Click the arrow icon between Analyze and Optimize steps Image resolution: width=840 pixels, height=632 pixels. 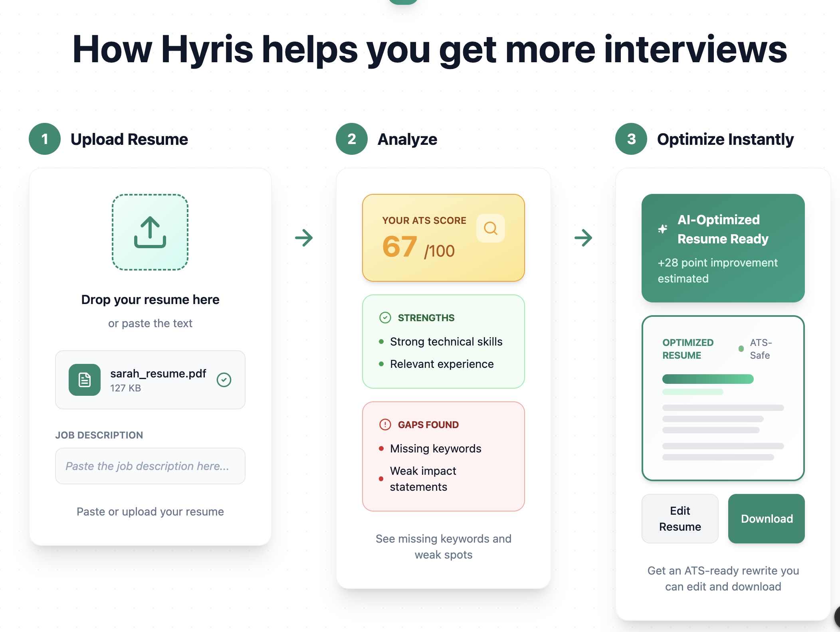tap(583, 238)
